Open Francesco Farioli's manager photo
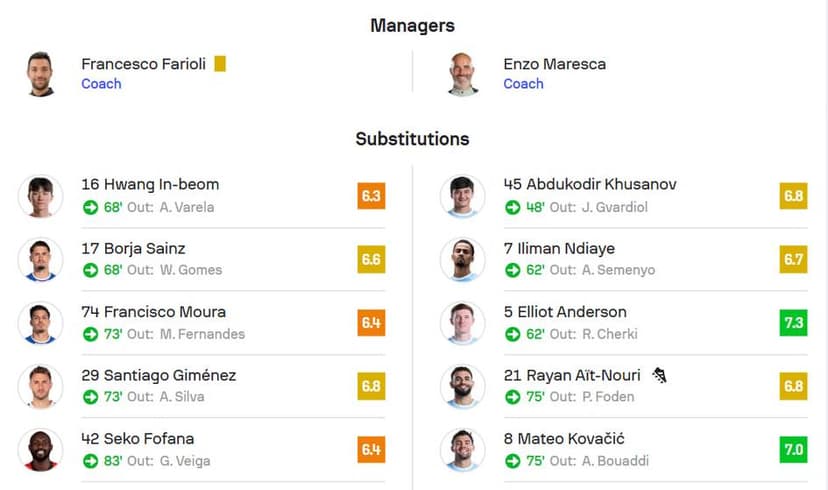Viewport: 828px width, 490px height. [41, 74]
